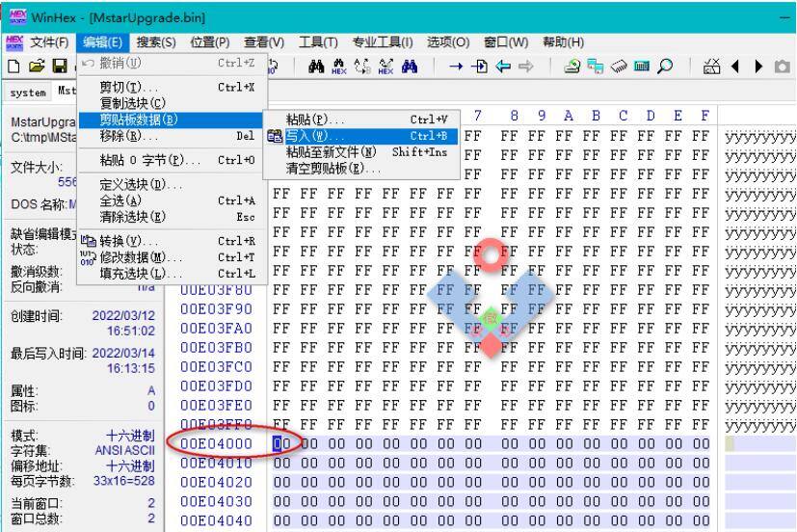
Task: Open the 工具(T) menu
Action: click(x=318, y=42)
